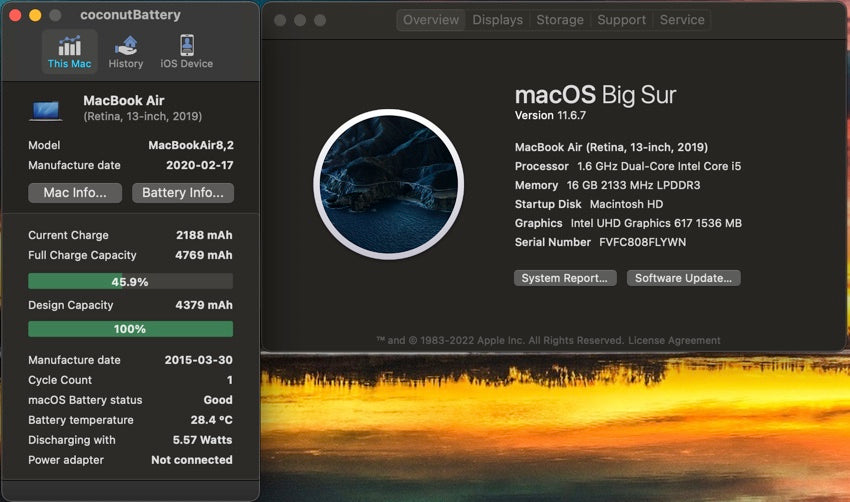Close the About This Mac window
This screenshot has width=850, height=502.
280,21
